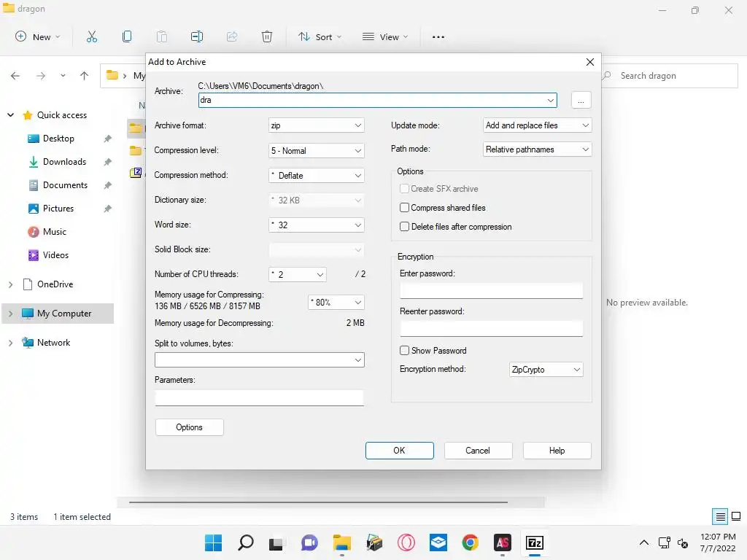747x560 pixels.
Task: Expand the archive name history dropdown arrow
Action: tap(550, 101)
